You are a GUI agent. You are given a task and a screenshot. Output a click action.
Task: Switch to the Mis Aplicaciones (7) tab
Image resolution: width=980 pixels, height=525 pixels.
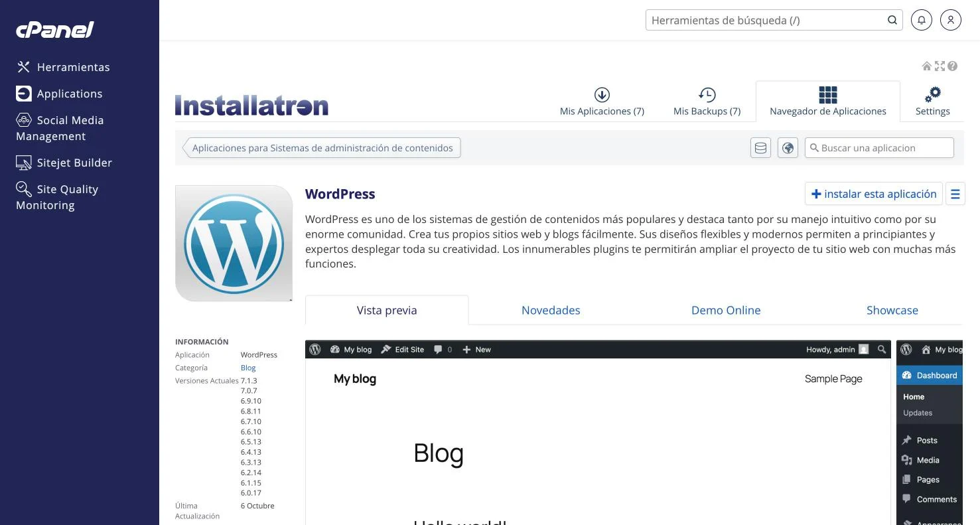[602, 102]
